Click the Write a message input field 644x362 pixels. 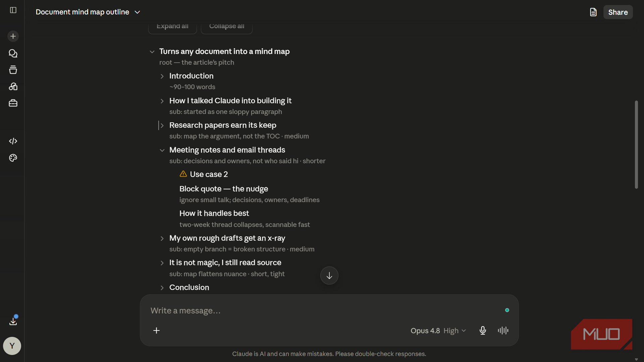pos(322,311)
